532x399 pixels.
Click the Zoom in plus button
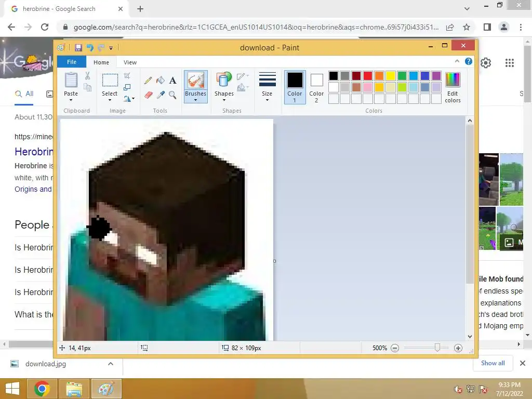[x=458, y=348]
